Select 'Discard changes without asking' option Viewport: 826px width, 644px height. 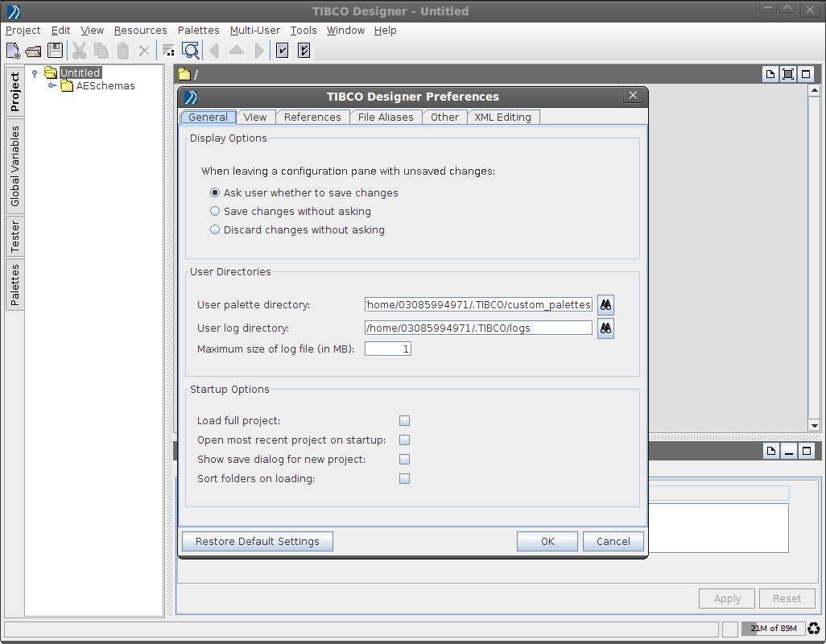pyautogui.click(x=215, y=230)
